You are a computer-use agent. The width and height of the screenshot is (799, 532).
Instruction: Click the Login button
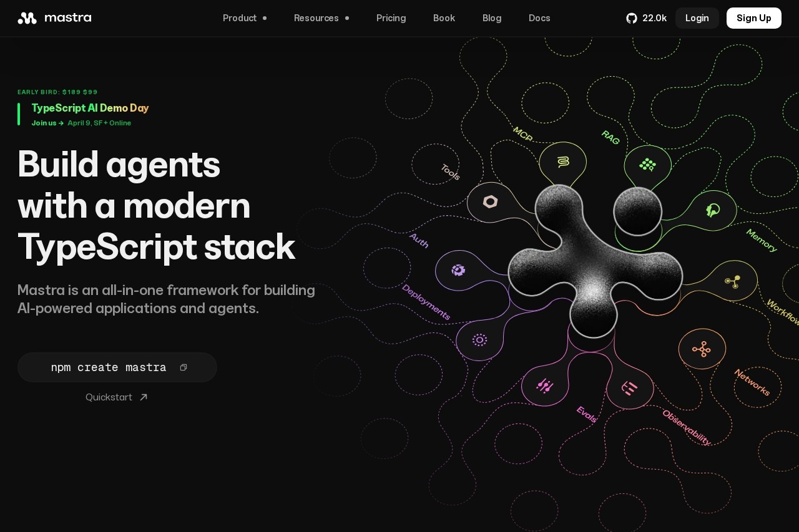[x=697, y=18]
